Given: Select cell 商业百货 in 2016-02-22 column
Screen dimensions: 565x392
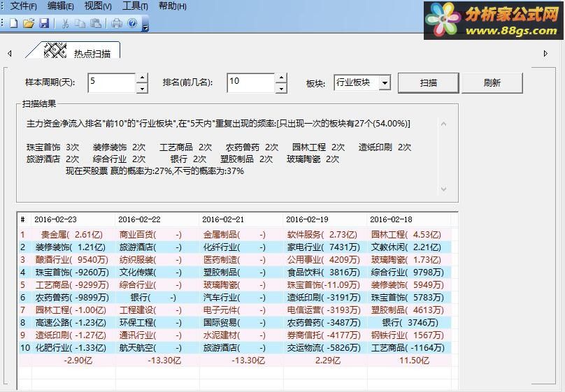Looking at the screenshot, I should pyautogui.click(x=157, y=235).
